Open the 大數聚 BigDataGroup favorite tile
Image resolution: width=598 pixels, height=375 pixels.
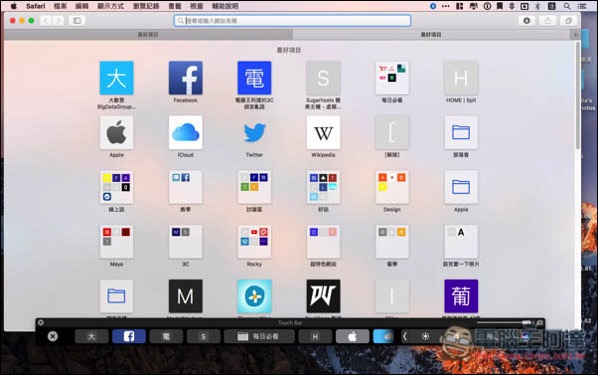point(116,78)
